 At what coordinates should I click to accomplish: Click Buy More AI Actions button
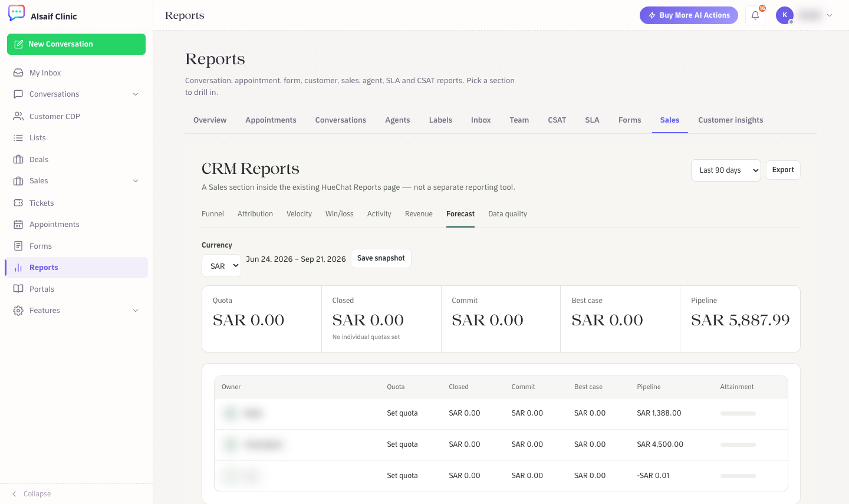(689, 15)
